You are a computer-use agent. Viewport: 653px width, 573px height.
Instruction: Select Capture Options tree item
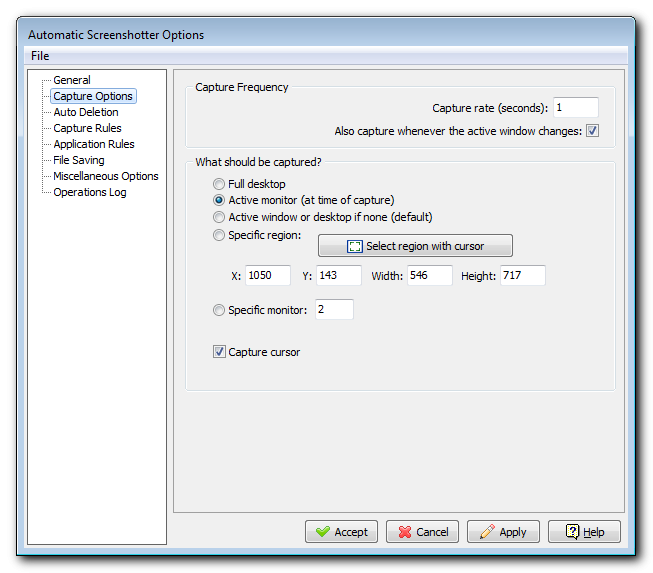tap(93, 96)
